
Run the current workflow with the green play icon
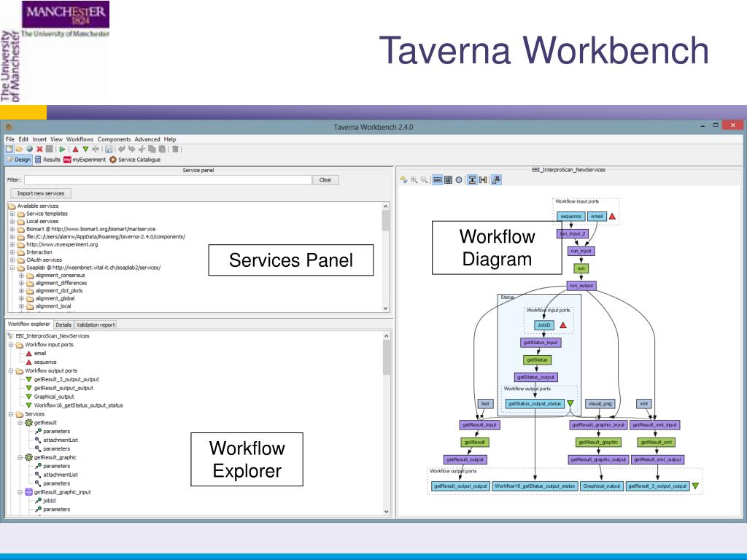62,148
